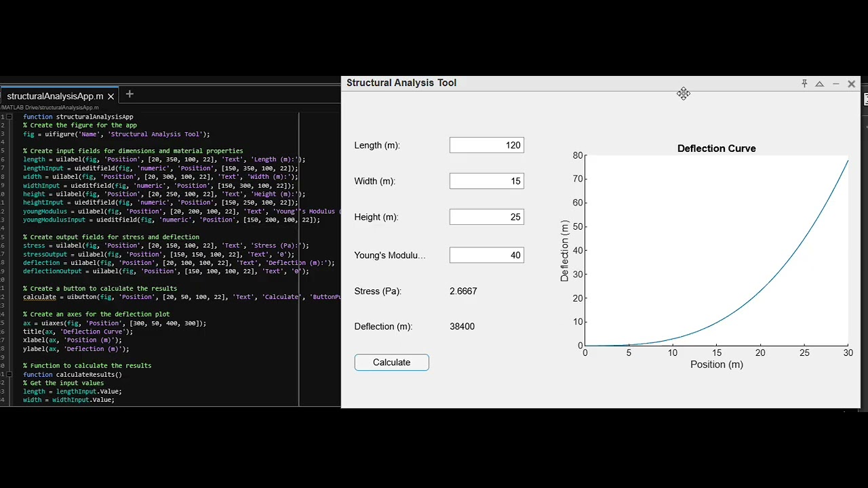Click the file path 'MATLAB Drive/structuralAnalysisApp.m'

[x=50, y=107]
